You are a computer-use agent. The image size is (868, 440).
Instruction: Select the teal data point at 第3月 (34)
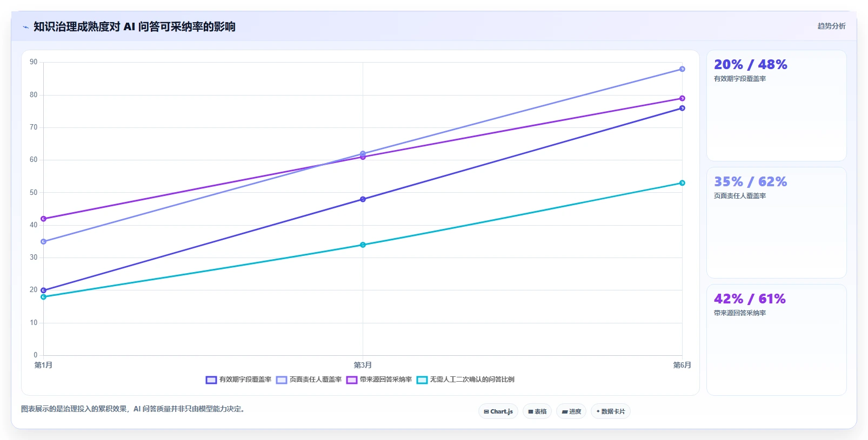[x=363, y=245]
